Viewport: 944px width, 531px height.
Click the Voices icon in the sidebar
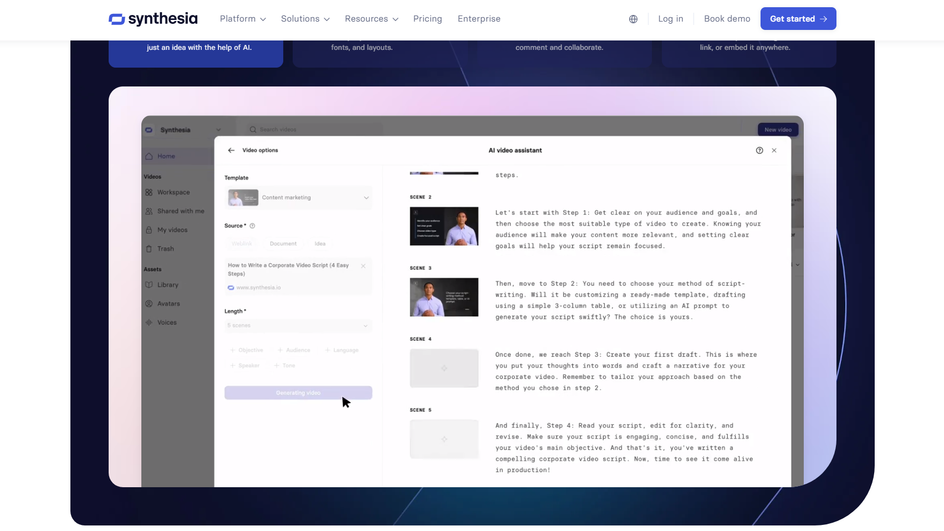coord(149,323)
